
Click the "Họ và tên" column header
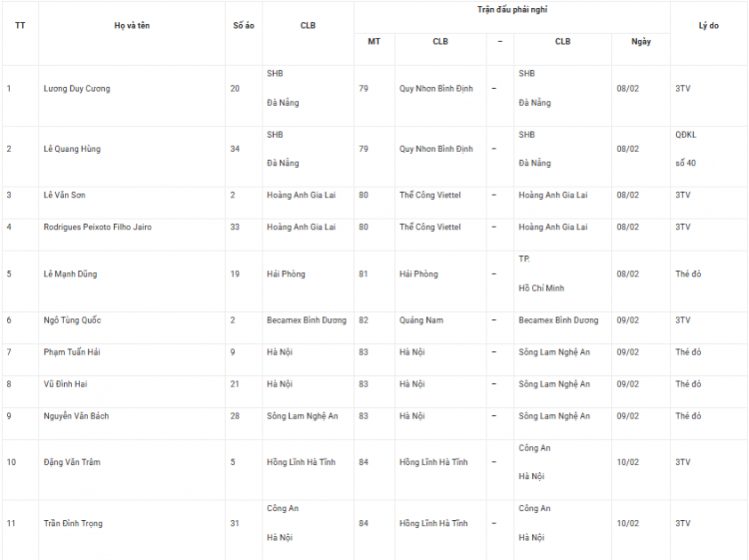[x=132, y=26]
